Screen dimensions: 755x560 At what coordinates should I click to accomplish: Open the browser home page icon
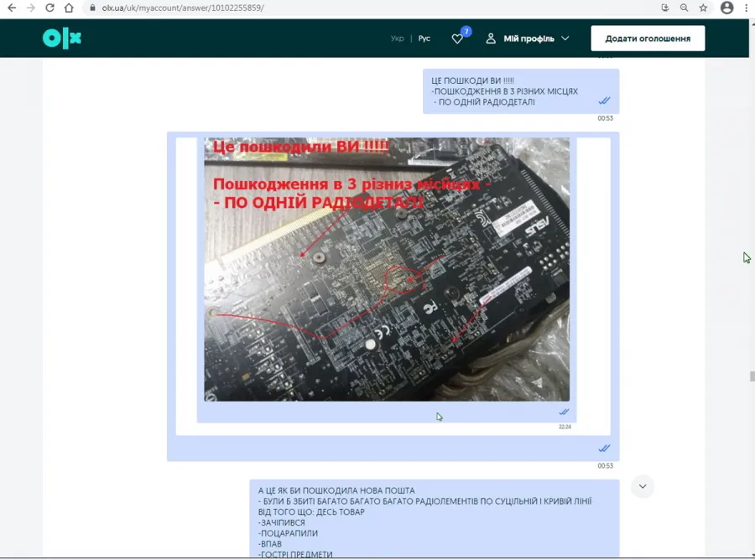click(x=69, y=8)
